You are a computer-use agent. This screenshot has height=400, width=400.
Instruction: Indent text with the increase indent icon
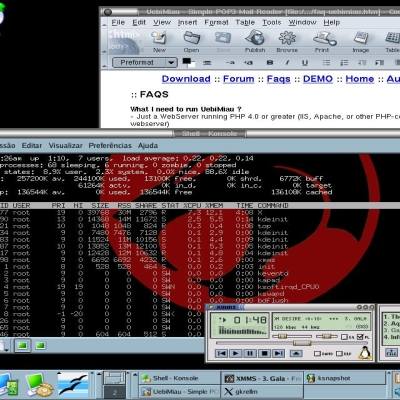click(x=379, y=62)
